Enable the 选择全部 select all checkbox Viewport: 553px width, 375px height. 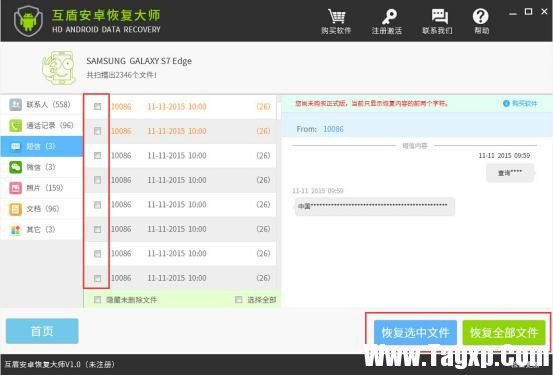tap(238, 300)
